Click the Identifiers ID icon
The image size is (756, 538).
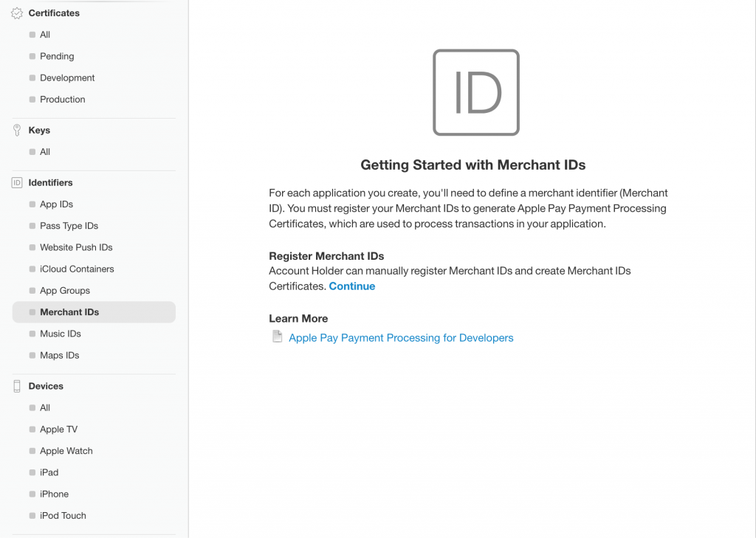(17, 183)
